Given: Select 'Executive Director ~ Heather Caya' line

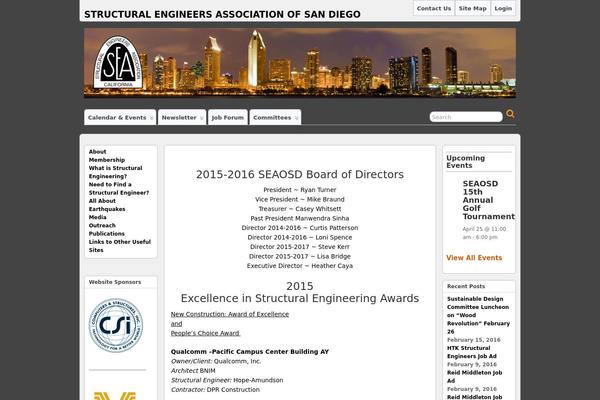Looking at the screenshot, I should point(300,266).
